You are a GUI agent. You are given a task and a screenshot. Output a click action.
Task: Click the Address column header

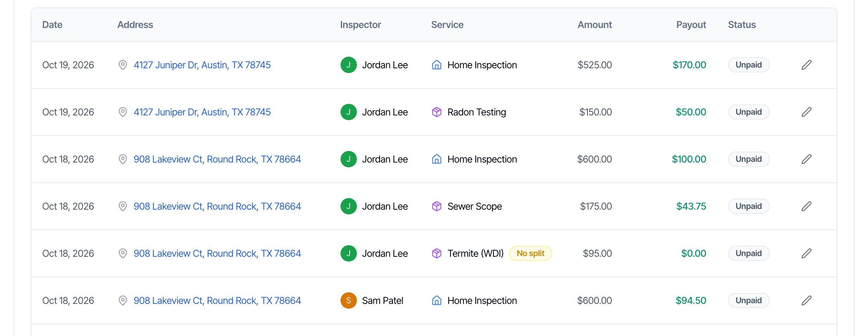point(135,25)
